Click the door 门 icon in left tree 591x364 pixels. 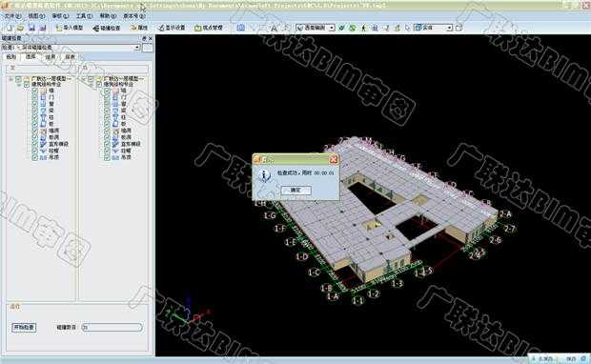43,97
